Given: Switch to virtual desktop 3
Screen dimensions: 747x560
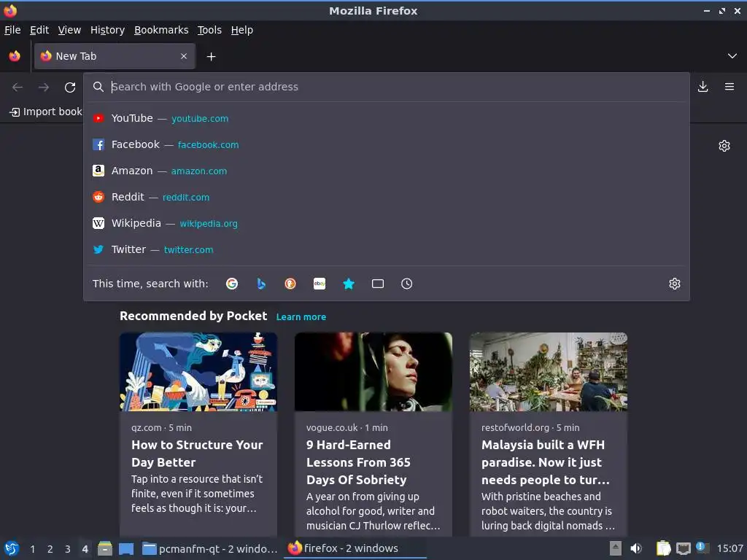Looking at the screenshot, I should [x=68, y=549].
